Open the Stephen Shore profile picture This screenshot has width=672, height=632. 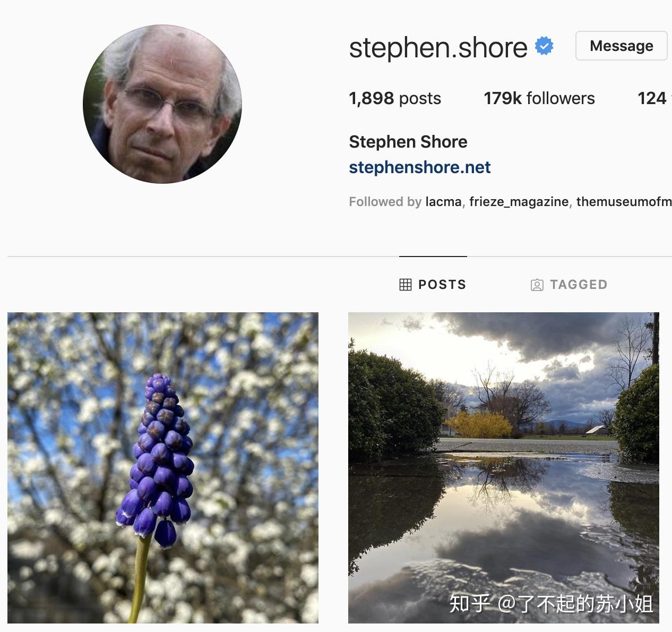(x=162, y=104)
